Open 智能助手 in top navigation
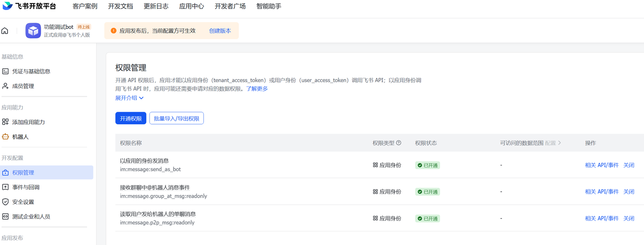 pos(269,7)
